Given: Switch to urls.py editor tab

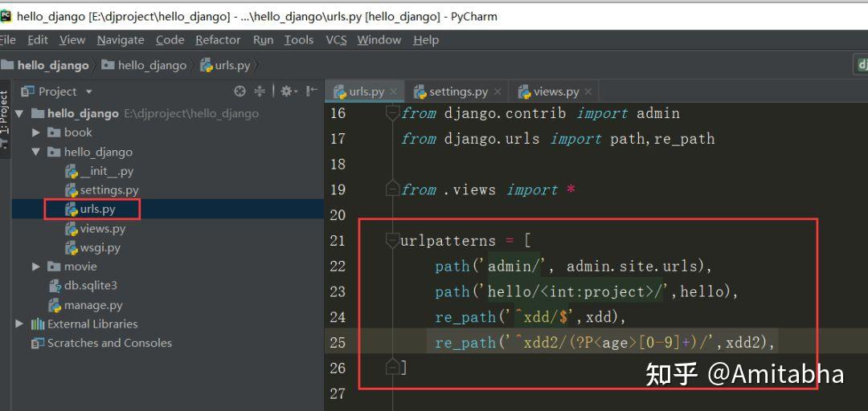Looking at the screenshot, I should pos(366,92).
